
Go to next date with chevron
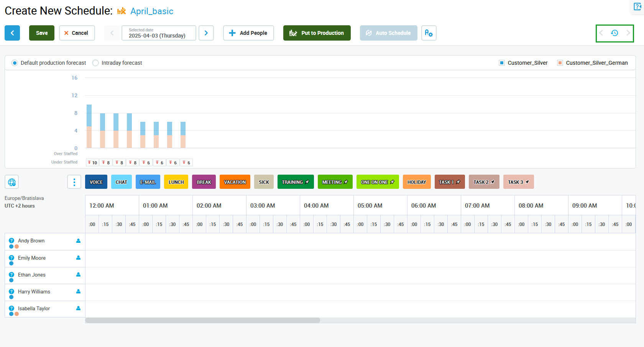click(x=206, y=33)
